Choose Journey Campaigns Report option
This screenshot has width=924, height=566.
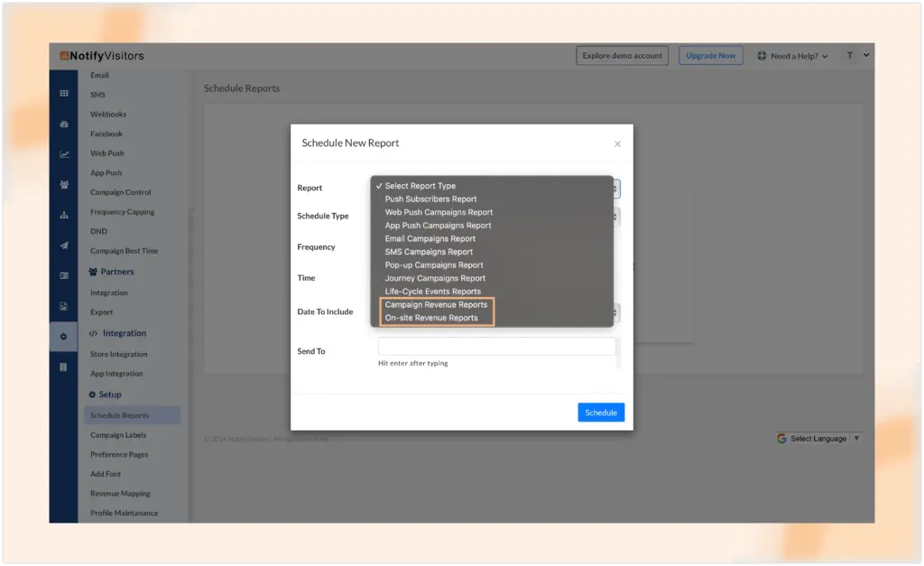[x=435, y=279]
